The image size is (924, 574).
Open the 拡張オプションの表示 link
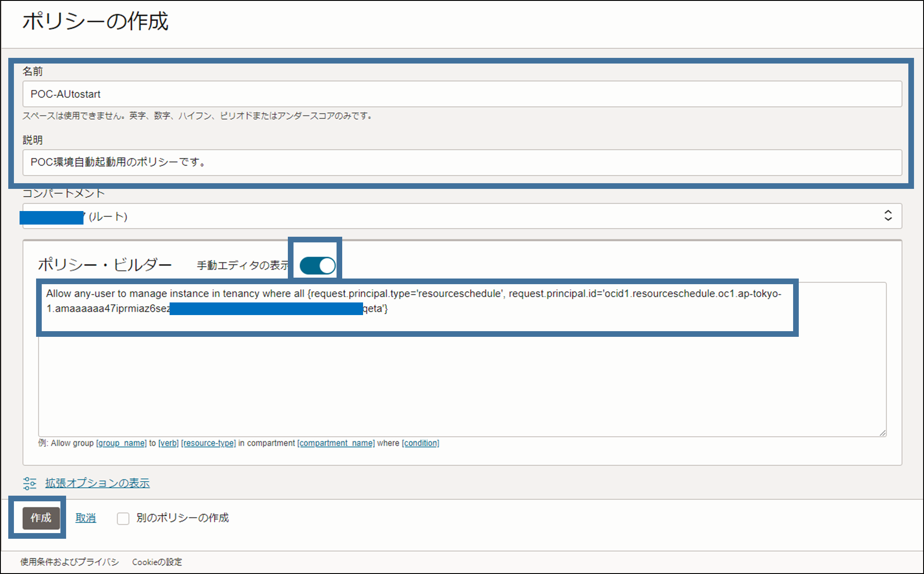point(97,483)
